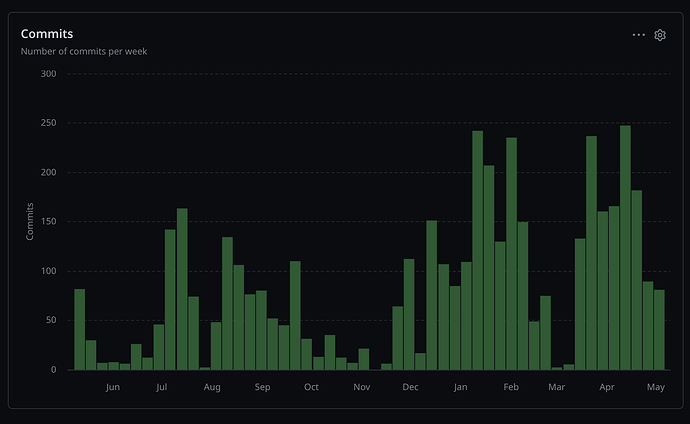Click the 'Mar' month label
690x424 pixels.
coord(556,387)
